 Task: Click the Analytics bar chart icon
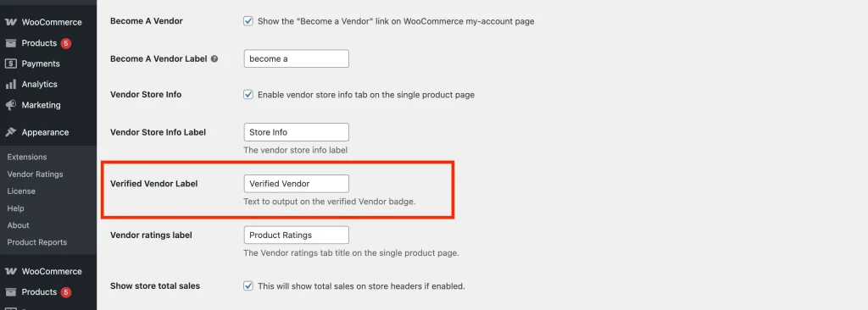point(10,84)
